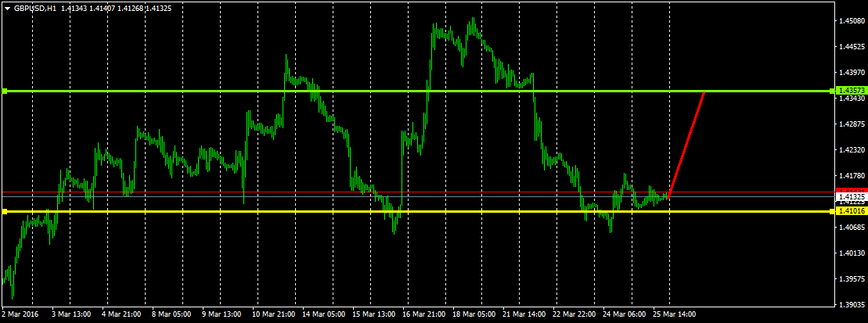
Task: Click the 24 Mar 06:00 time label
Action: coord(625,314)
